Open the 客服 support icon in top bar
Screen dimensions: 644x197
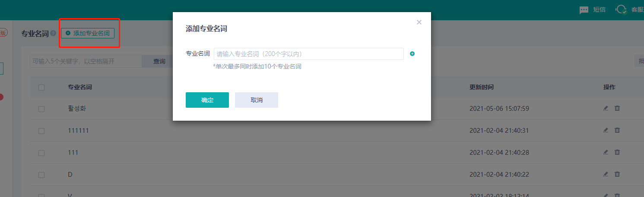click(x=622, y=9)
